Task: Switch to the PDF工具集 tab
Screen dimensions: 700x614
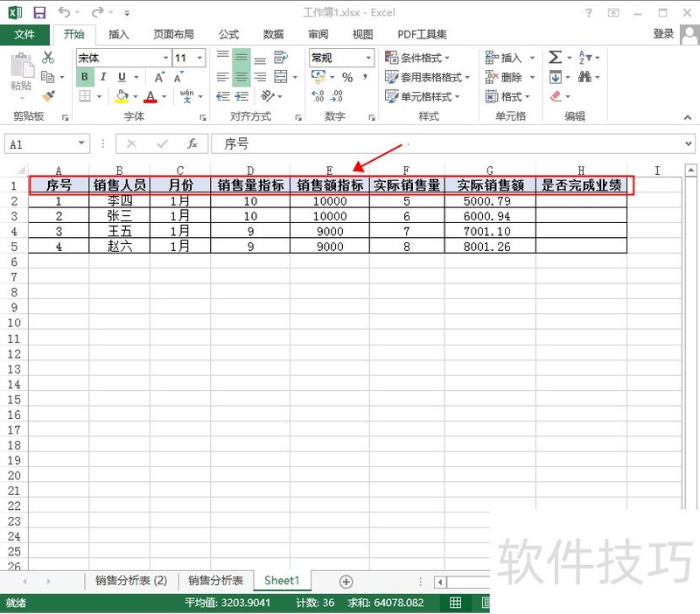Action: pos(422,34)
